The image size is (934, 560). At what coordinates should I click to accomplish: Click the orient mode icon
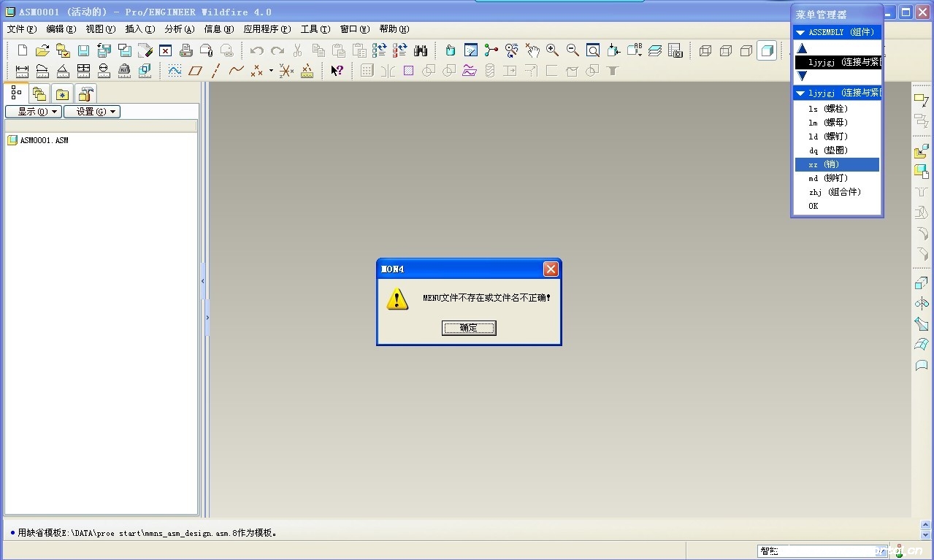pyautogui.click(x=512, y=50)
